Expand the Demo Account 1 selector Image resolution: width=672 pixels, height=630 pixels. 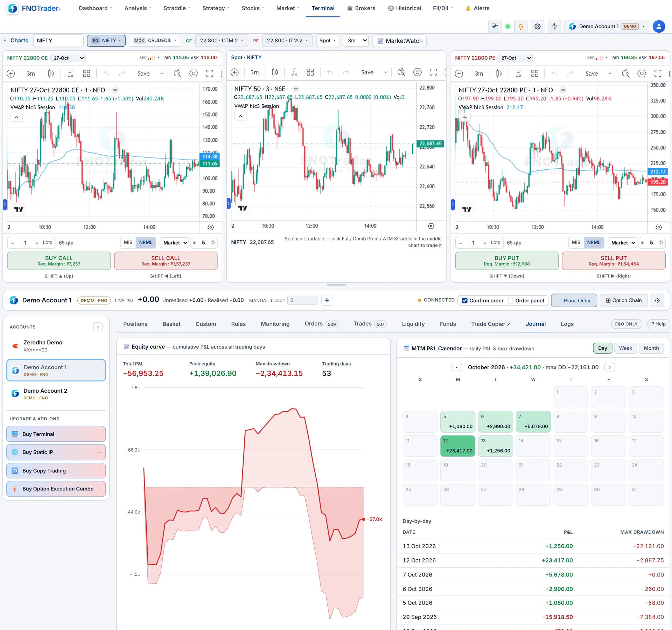(607, 27)
